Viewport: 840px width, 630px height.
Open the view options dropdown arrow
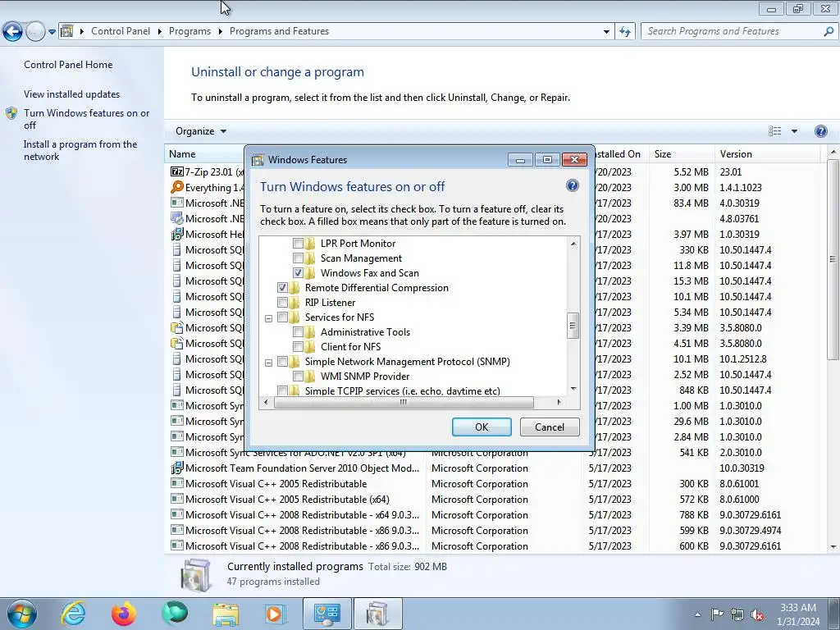point(794,131)
